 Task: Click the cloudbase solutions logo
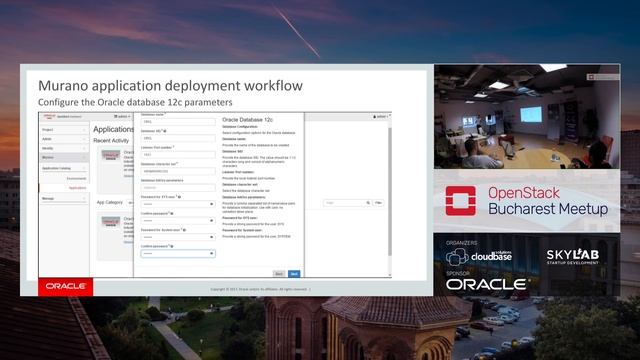[479, 257]
